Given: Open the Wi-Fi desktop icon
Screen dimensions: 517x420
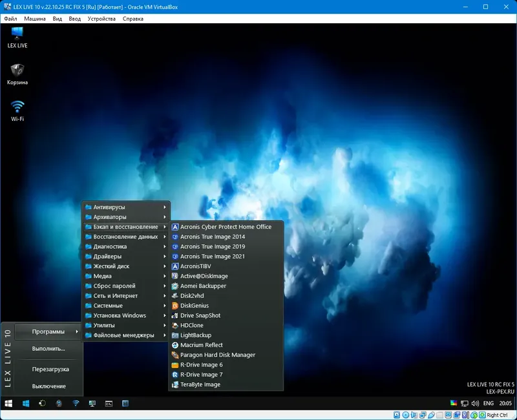Looking at the screenshot, I should 17,111.
